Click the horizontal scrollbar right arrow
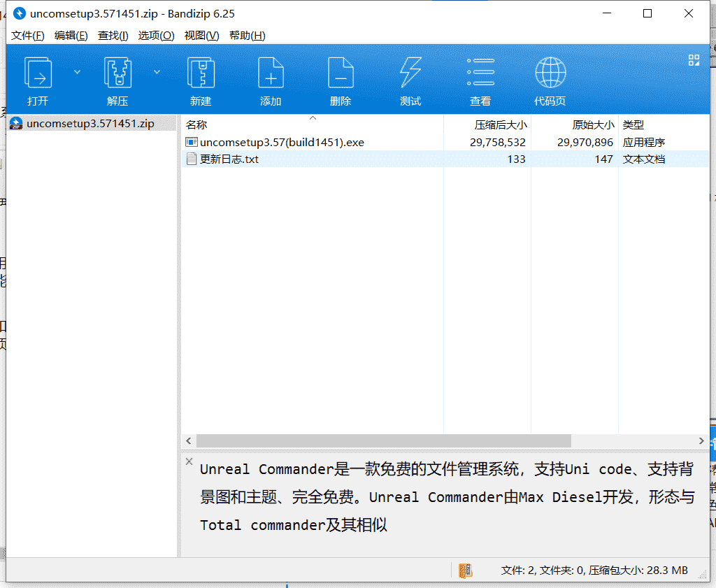The height and width of the screenshot is (588, 716). coord(701,440)
